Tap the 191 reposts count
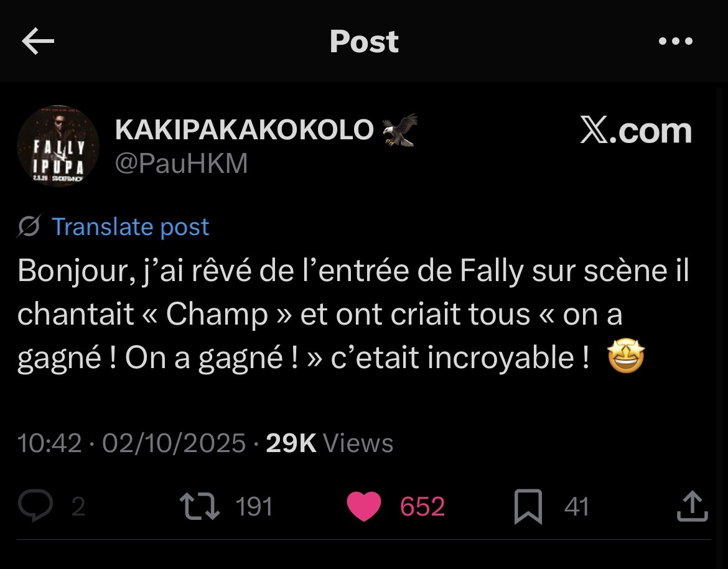 (254, 507)
